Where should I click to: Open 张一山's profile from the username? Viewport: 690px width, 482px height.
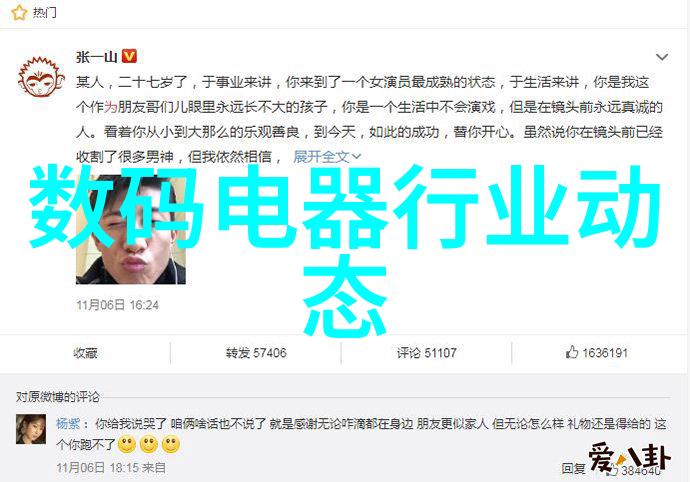coord(96,57)
